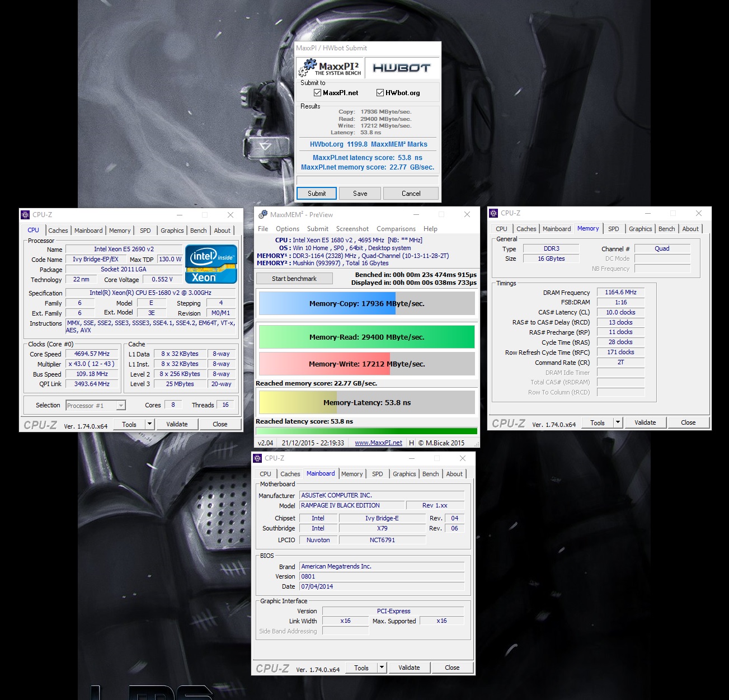Click the NCT6791 LPCIO field
This screenshot has width=729, height=700.
tap(382, 540)
